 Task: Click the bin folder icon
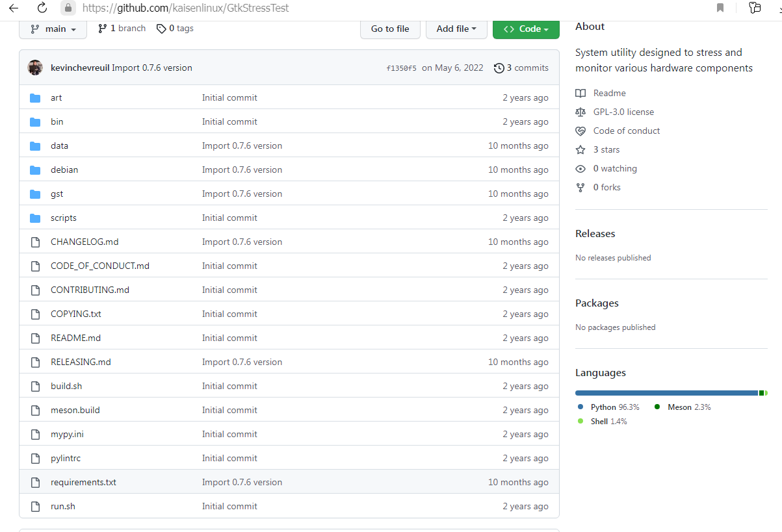click(36, 122)
